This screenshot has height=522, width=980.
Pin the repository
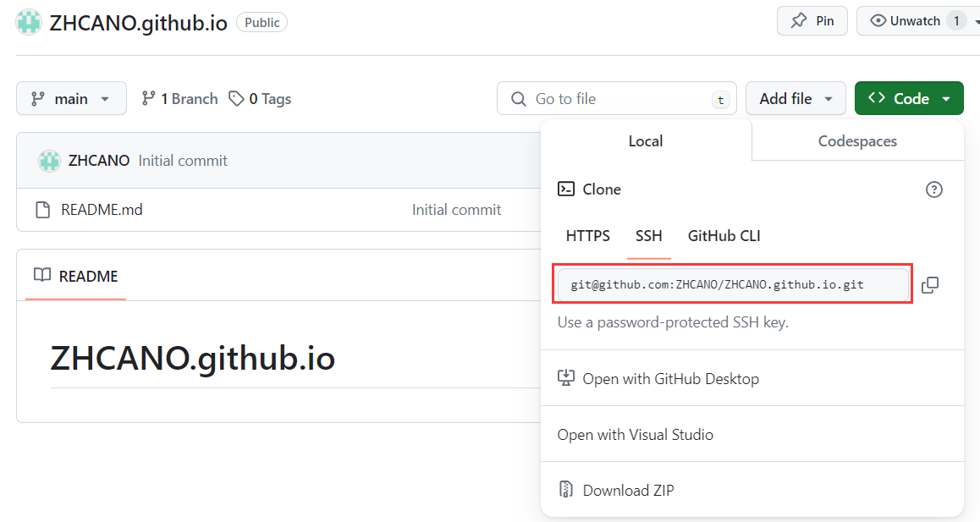tap(812, 20)
